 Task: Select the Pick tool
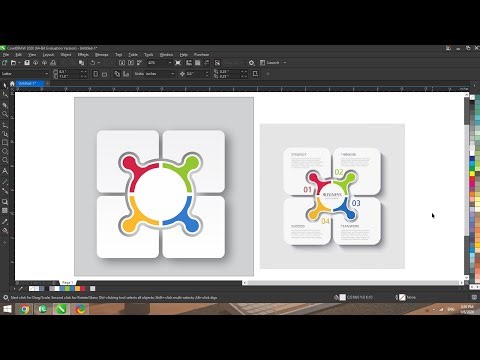[5, 85]
